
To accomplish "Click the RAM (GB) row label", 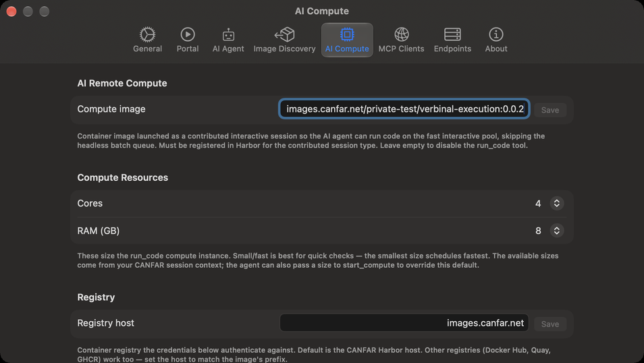I will pos(98,231).
